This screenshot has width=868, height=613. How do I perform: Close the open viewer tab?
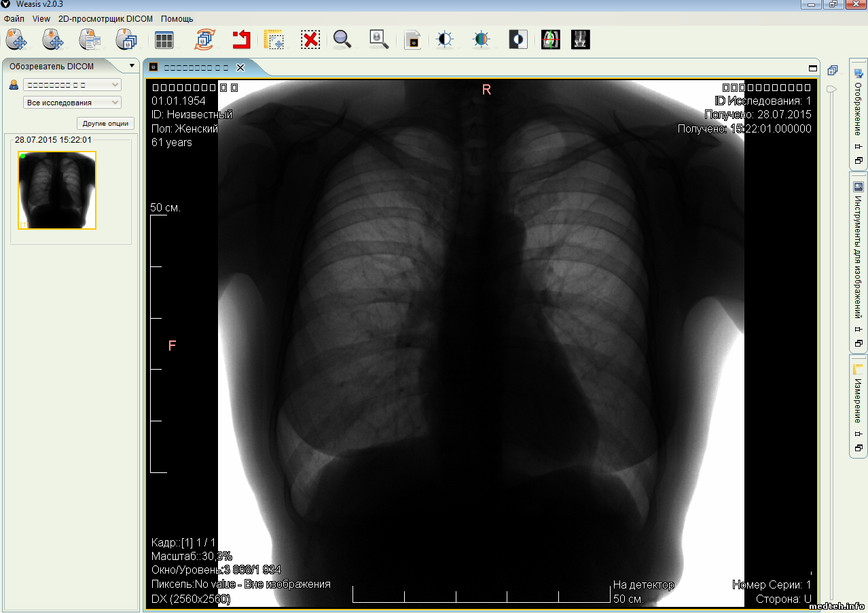(240, 67)
